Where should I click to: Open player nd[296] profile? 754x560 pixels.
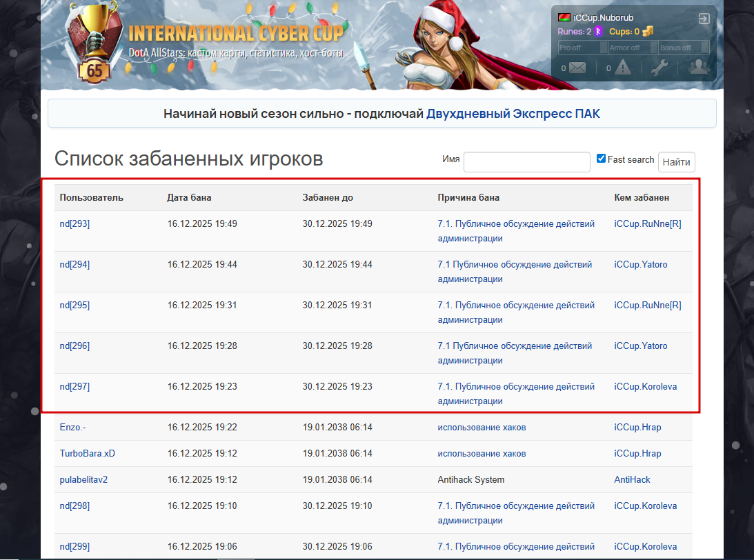[x=75, y=346]
